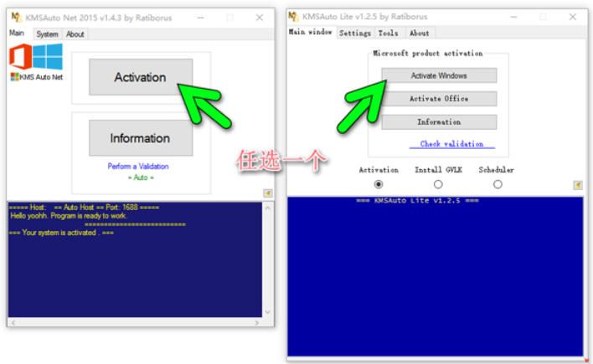
Task: Click the Information button in KMSAuto Net
Action: pyautogui.click(x=141, y=138)
